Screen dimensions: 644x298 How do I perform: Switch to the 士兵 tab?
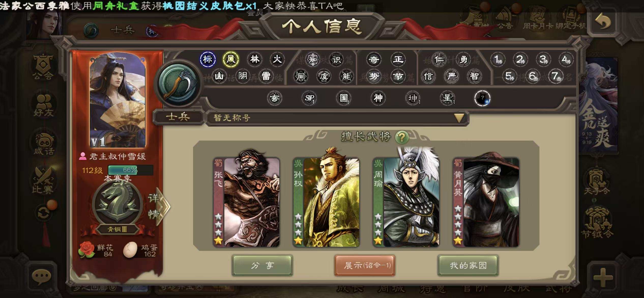coord(178,117)
